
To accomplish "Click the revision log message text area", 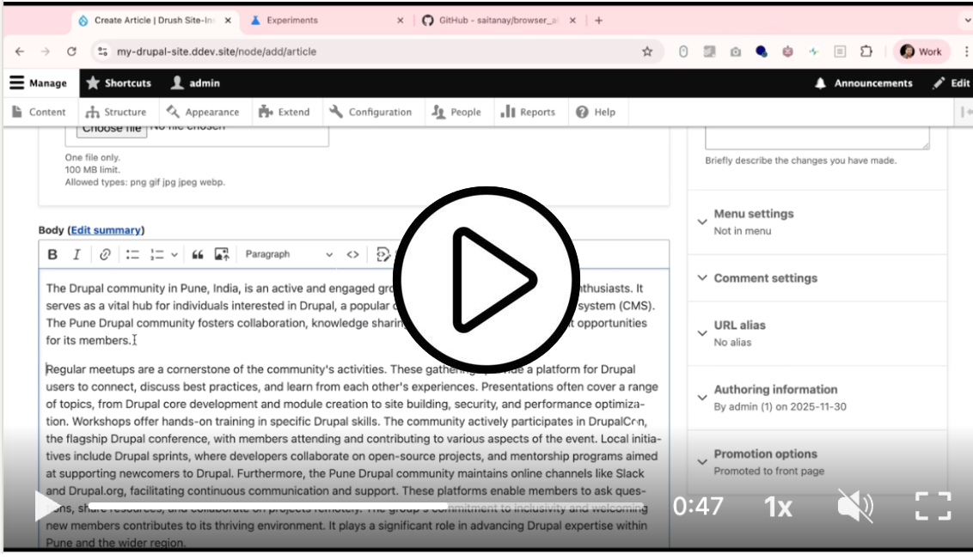I will pos(817,137).
